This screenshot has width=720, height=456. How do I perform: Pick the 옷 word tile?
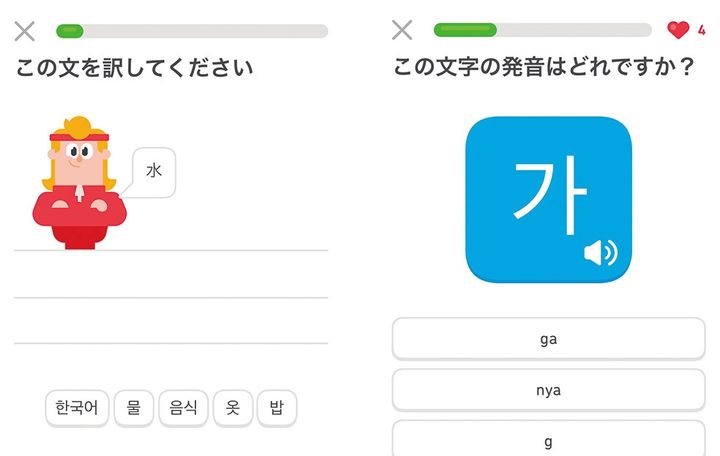click(232, 408)
